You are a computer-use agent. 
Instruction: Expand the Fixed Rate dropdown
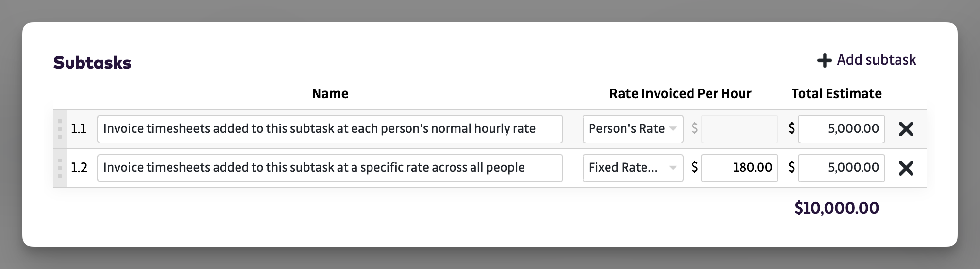632,168
